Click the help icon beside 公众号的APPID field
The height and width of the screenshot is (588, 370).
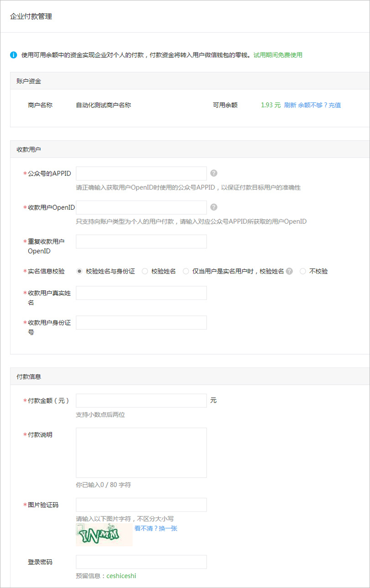(x=214, y=173)
